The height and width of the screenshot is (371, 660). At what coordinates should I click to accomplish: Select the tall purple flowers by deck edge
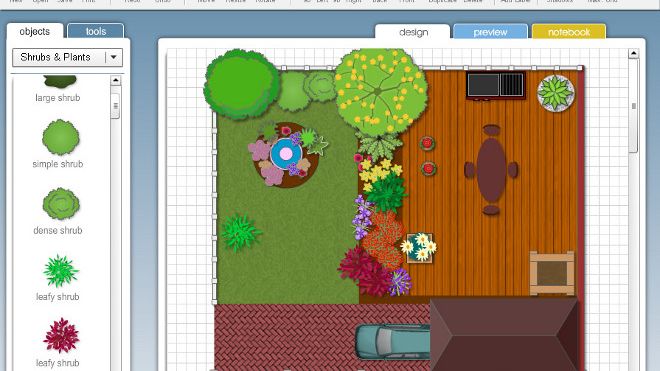coord(362,217)
